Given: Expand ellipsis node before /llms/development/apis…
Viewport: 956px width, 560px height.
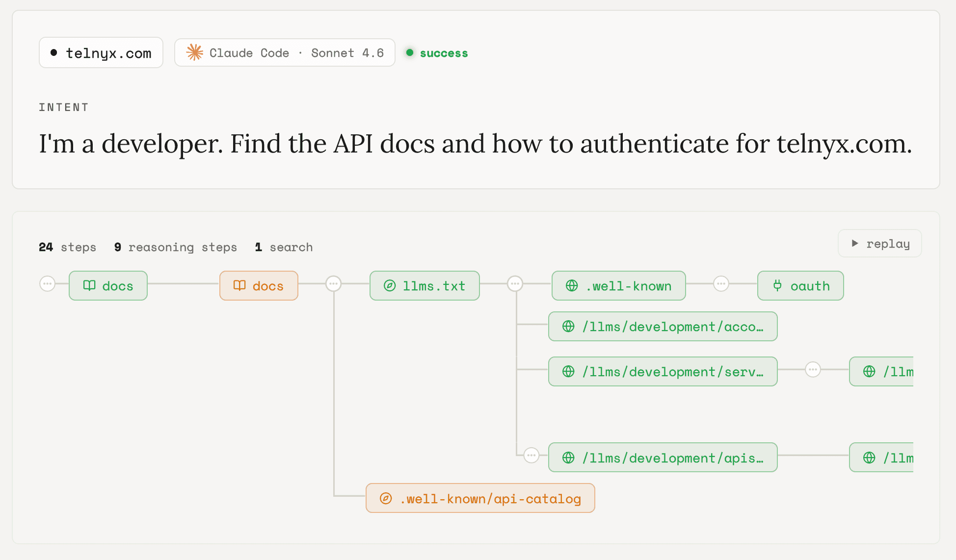Looking at the screenshot, I should click(x=531, y=455).
